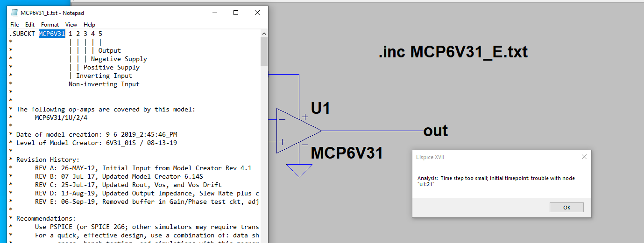The height and width of the screenshot is (243, 644).
Task: Click the highlighted MCP6V31 text in Notepad
Action: point(52,34)
